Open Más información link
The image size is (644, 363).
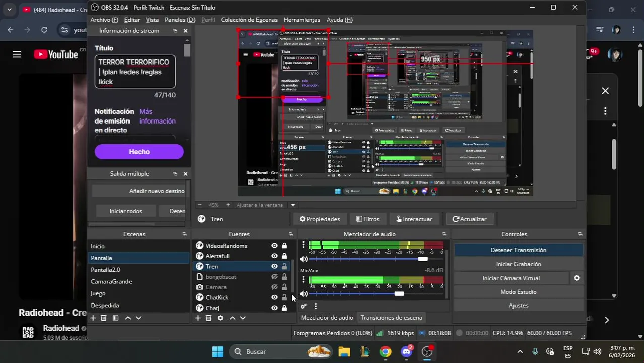(x=157, y=116)
